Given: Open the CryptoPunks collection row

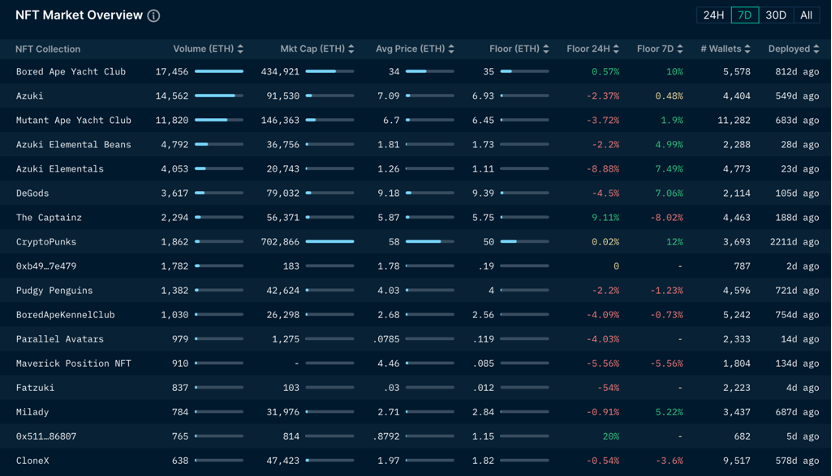Looking at the screenshot, I should (x=415, y=241).
